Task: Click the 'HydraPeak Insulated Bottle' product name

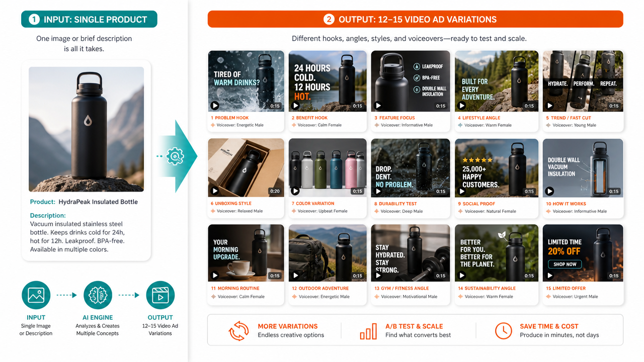Action: 98,202
